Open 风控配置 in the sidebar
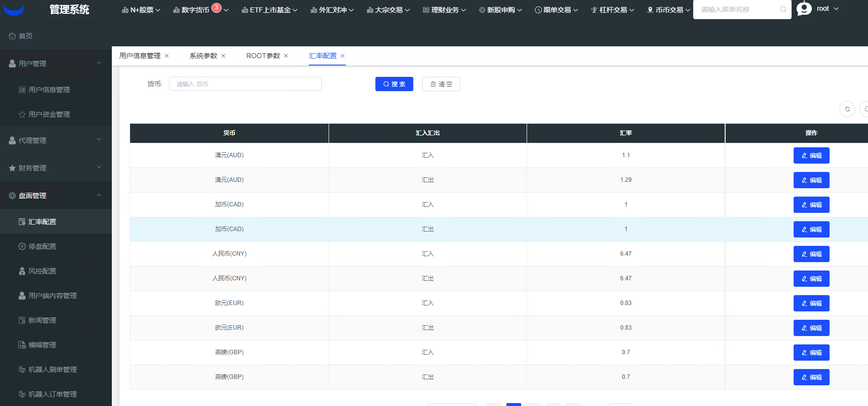 [x=42, y=271]
